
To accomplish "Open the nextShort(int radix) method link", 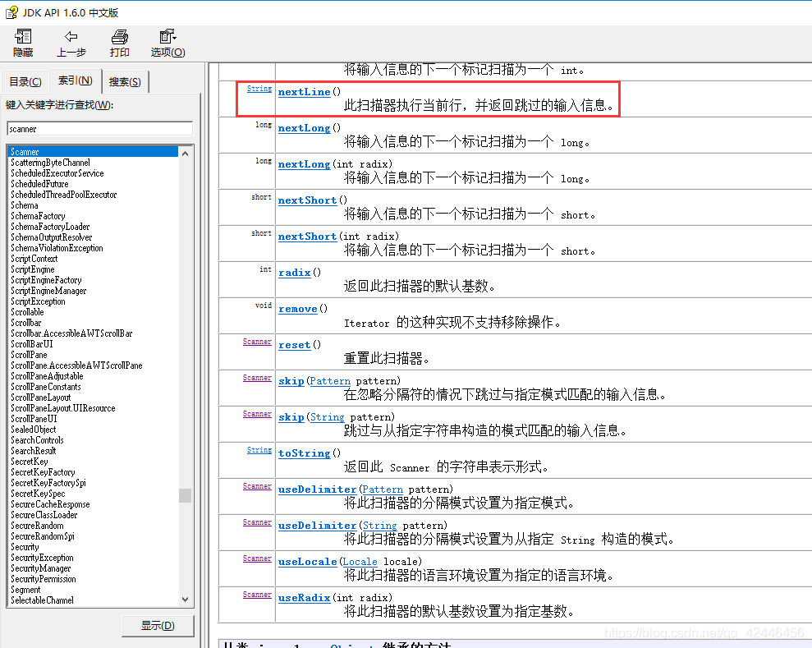I will tap(307, 237).
